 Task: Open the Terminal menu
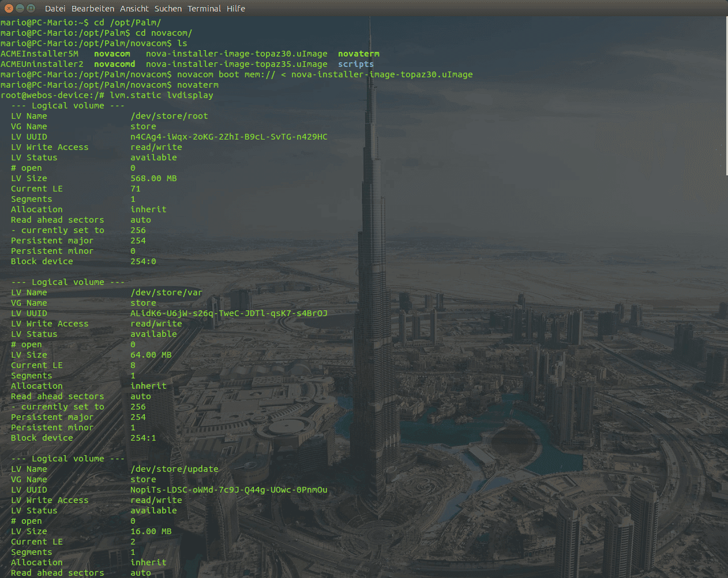coord(204,9)
